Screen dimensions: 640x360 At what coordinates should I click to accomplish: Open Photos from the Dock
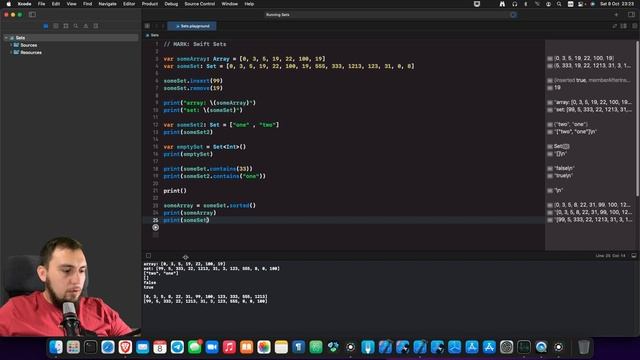click(264, 347)
